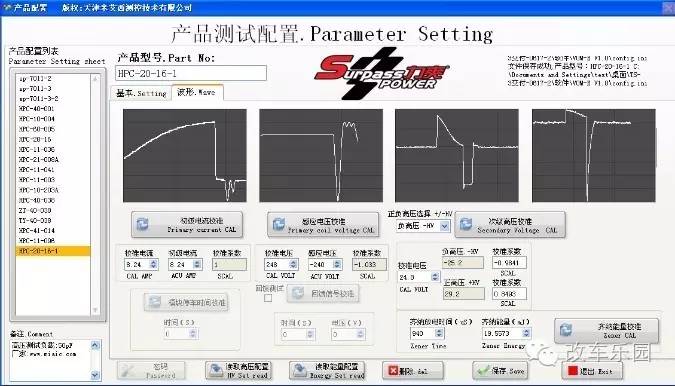Click the Zener Energy value 19.5573
The height and width of the screenshot is (386, 675).
pos(502,333)
